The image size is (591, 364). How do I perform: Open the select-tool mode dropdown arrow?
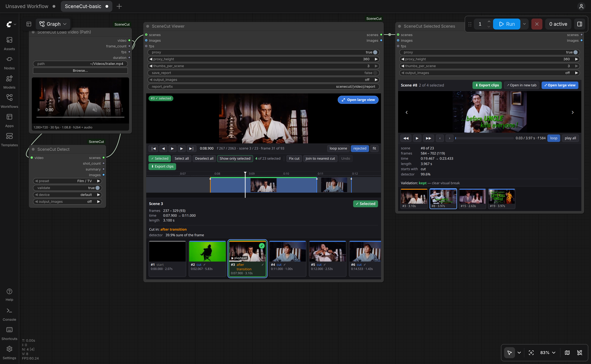click(519, 353)
